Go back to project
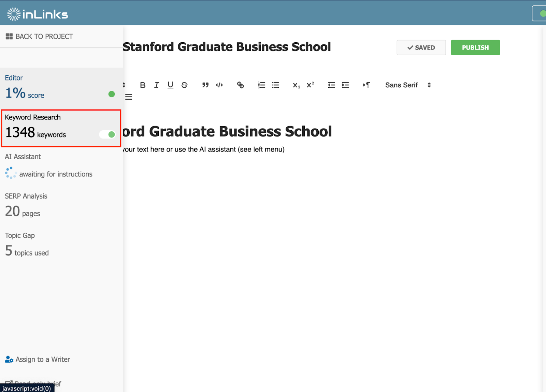The image size is (546, 392). click(x=39, y=36)
